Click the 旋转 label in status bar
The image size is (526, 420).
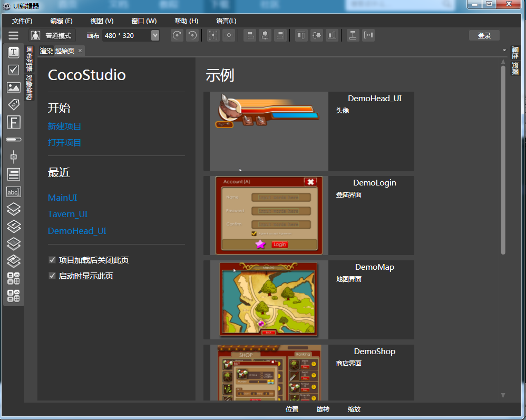point(323,409)
